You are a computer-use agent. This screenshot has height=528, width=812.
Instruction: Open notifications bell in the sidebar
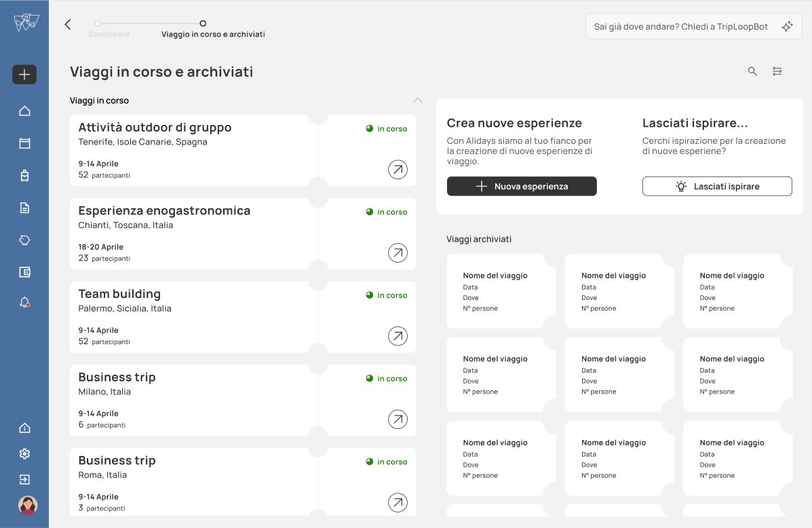coord(24,303)
